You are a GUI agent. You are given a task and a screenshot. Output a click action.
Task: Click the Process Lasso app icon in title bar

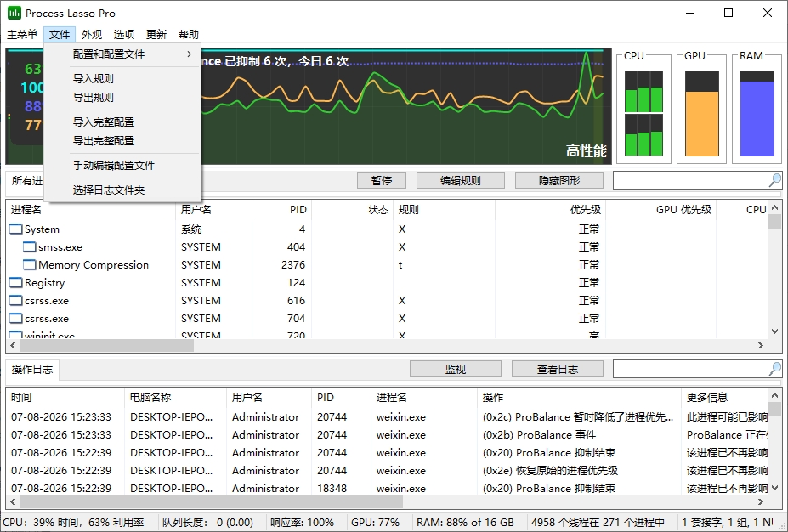click(14, 13)
